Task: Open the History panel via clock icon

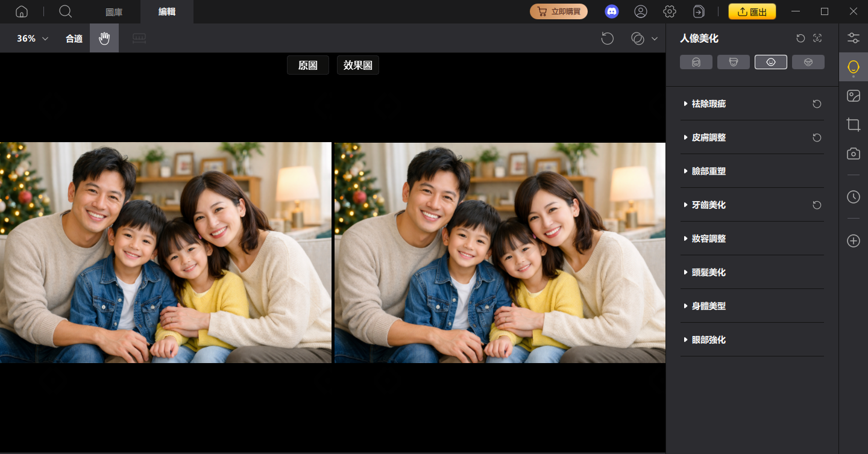Action: pyautogui.click(x=853, y=196)
